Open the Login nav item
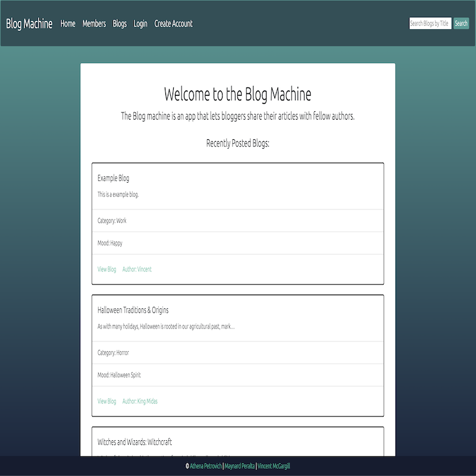This screenshot has width=476, height=476. click(x=140, y=23)
